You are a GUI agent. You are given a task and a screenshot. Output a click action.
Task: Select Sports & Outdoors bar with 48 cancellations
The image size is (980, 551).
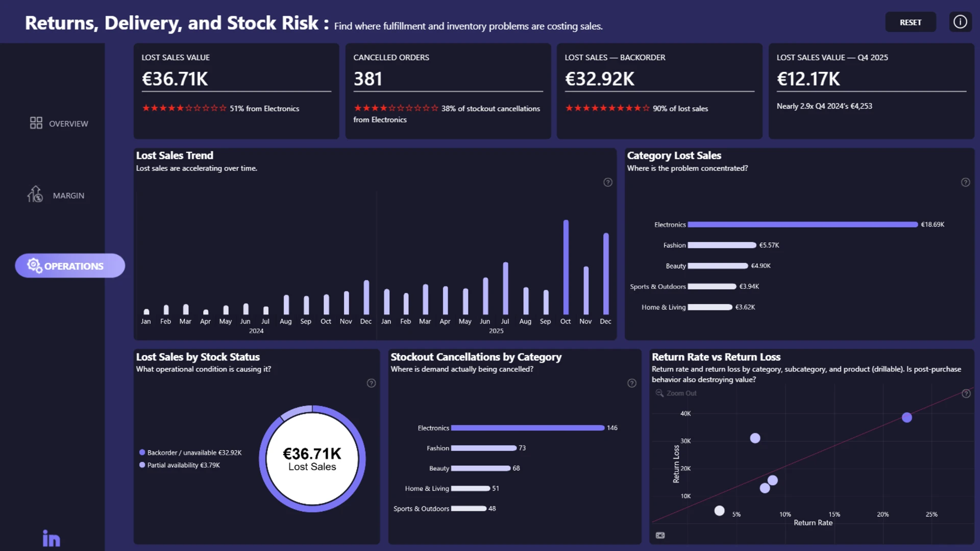coord(469,509)
